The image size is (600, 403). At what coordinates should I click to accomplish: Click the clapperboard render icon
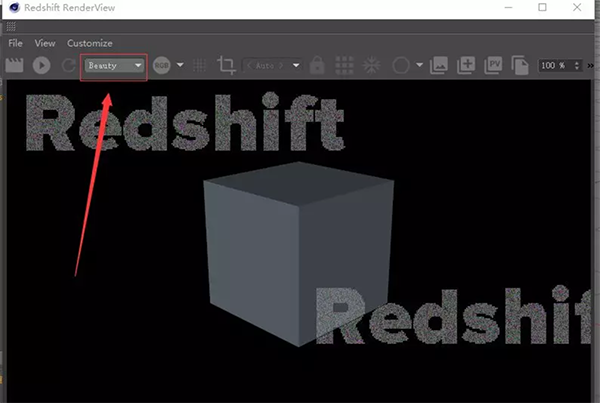14,65
